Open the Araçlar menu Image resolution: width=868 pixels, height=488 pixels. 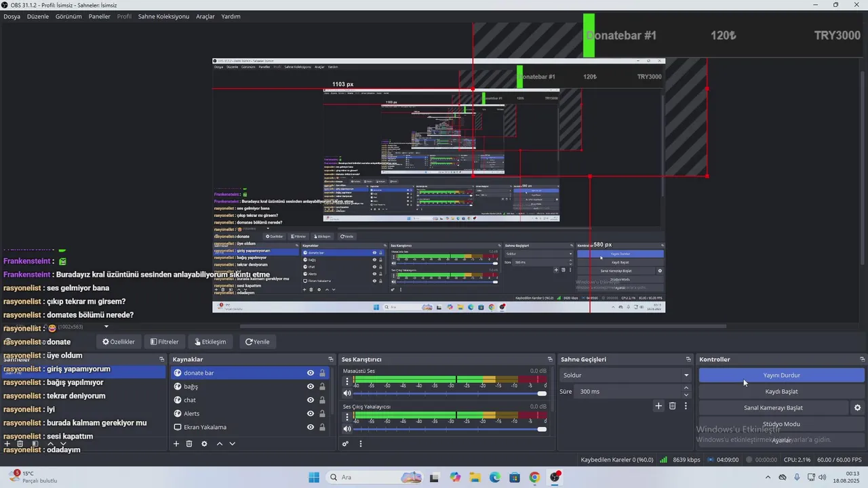[x=205, y=16]
